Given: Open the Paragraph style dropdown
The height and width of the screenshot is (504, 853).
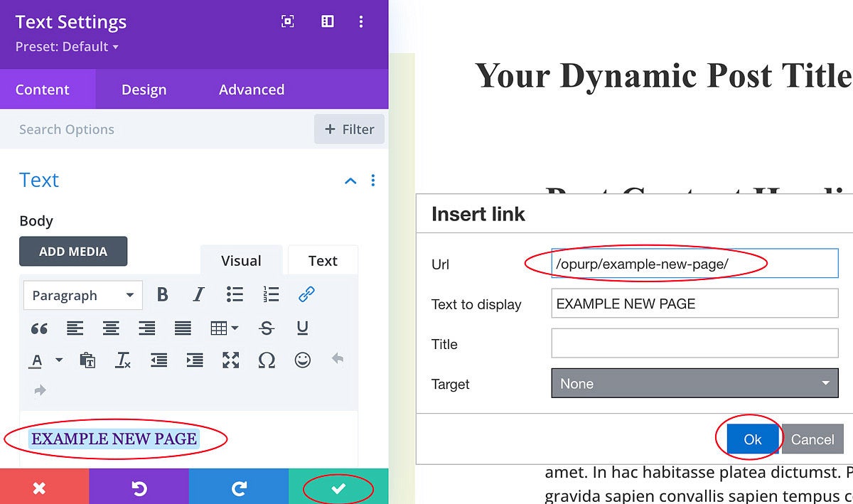Looking at the screenshot, I should coord(82,294).
